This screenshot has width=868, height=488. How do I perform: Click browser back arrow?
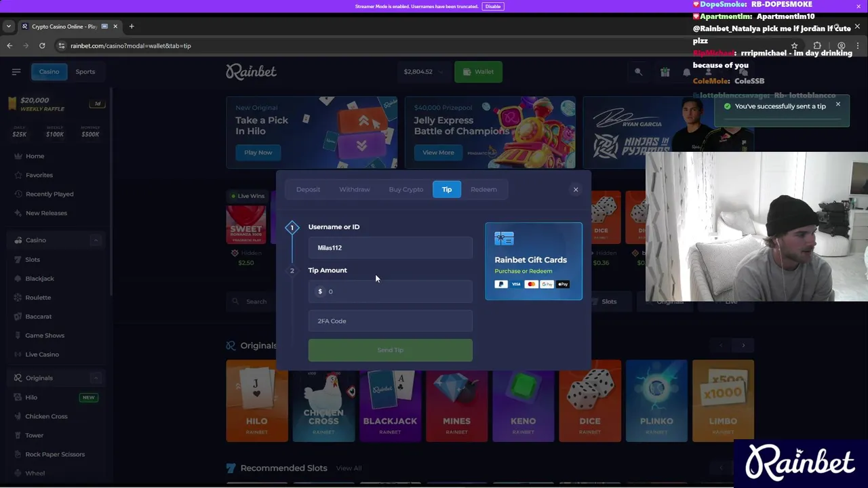[x=9, y=45]
